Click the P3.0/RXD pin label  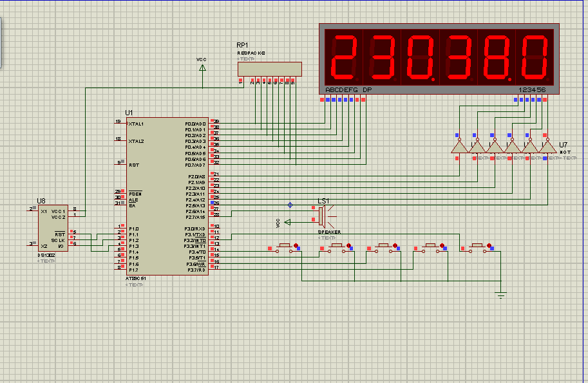pyautogui.click(x=195, y=229)
